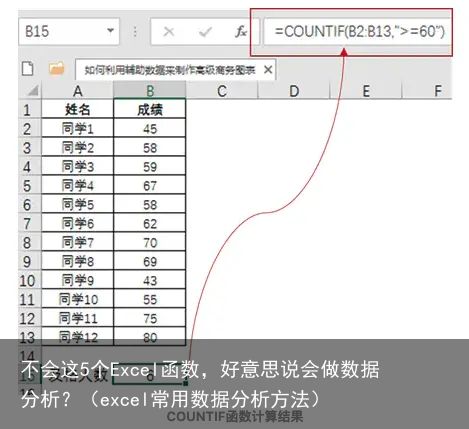469x429 pixels.
Task: Click the formula bar with COUNTIF formula
Action: [x=358, y=32]
